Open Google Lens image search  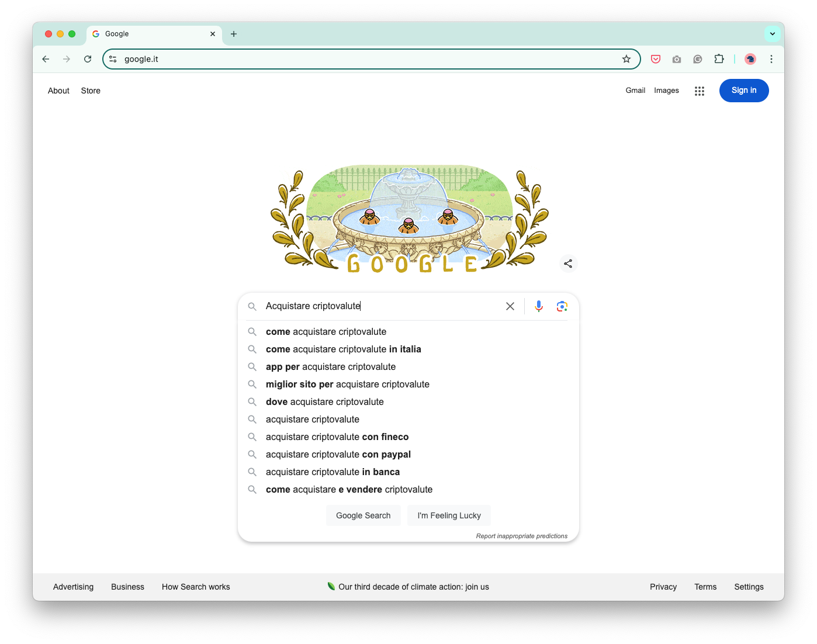tap(562, 306)
